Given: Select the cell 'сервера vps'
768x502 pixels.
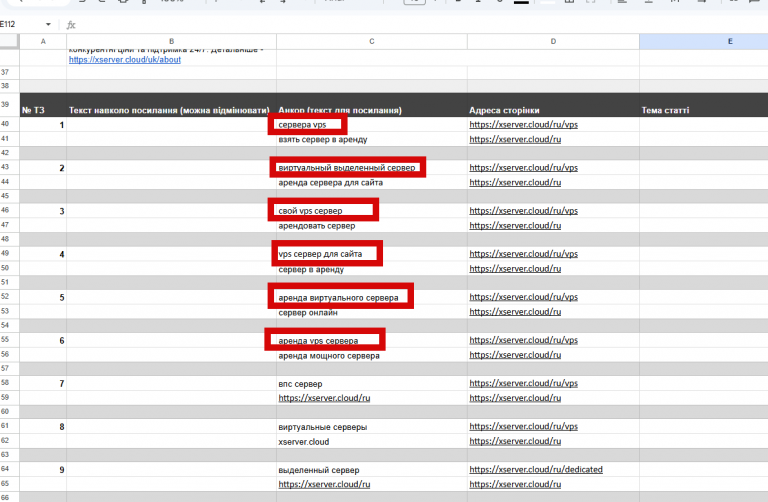Looking at the screenshot, I should pos(372,124).
